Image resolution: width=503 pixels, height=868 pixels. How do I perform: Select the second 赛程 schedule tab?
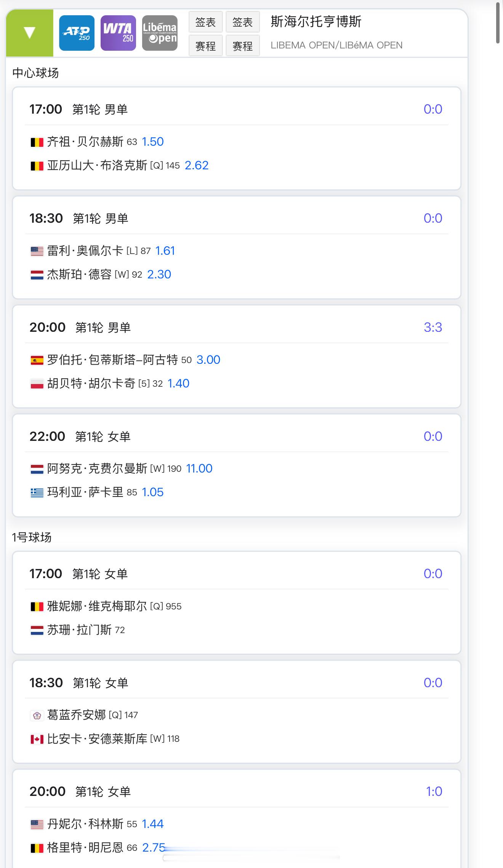click(x=242, y=46)
